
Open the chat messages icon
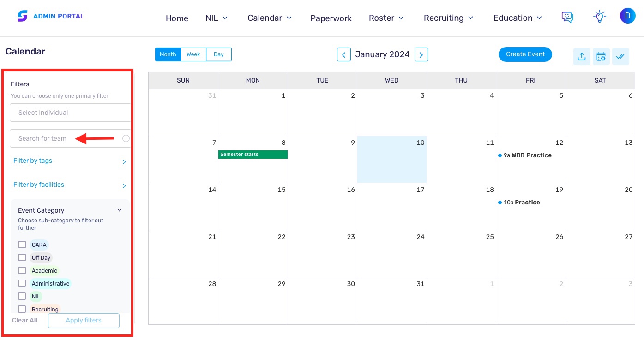(x=567, y=18)
